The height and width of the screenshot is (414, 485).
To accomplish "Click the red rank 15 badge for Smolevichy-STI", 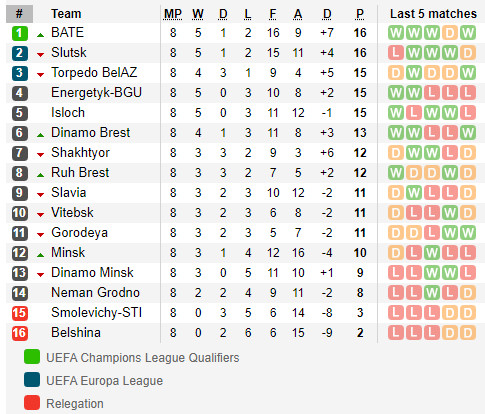I will tap(20, 313).
